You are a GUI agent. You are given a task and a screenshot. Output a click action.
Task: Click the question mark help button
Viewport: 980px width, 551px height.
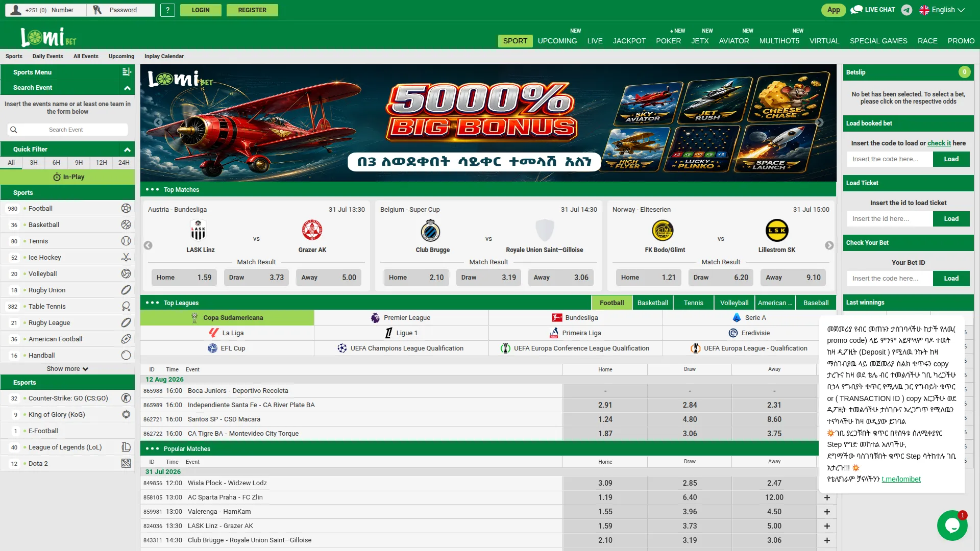167,10
